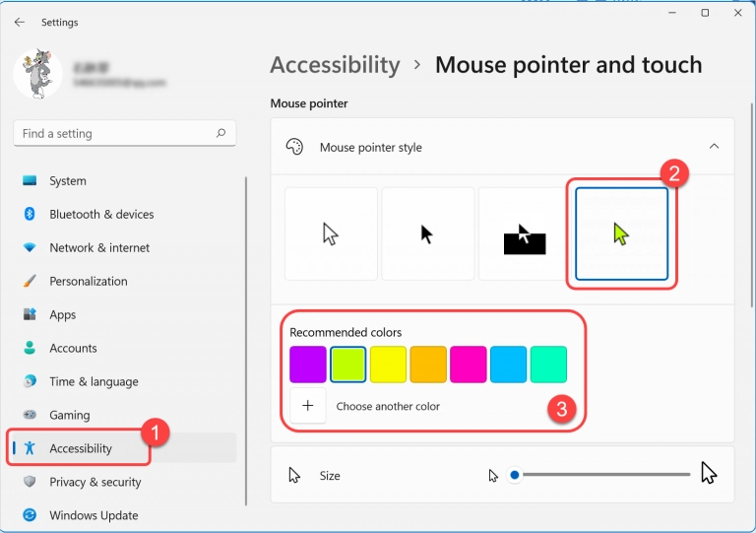The width and height of the screenshot is (756, 533).
Task: Pick the lime green recommended color
Action: (x=348, y=365)
